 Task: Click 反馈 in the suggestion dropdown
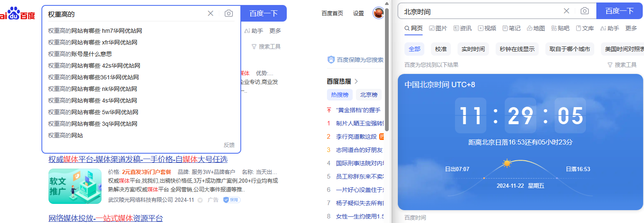229,145
